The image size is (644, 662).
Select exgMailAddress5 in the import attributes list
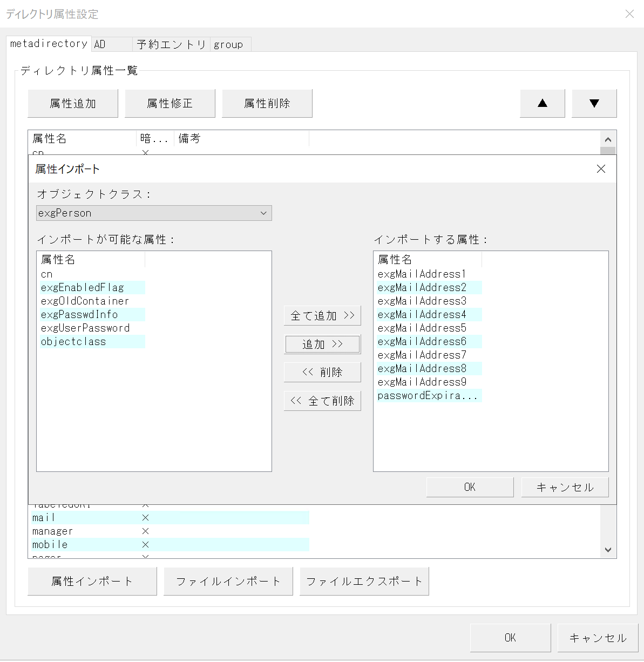click(x=422, y=328)
